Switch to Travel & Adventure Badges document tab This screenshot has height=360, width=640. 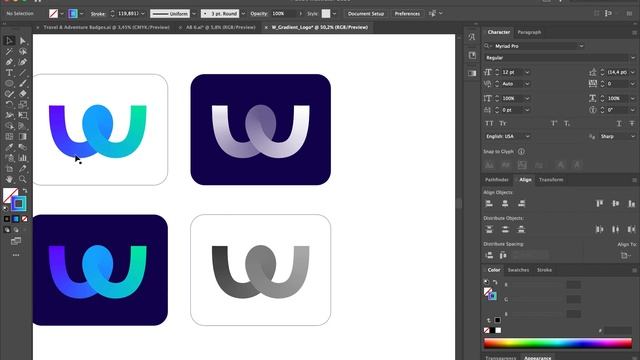[x=106, y=27]
